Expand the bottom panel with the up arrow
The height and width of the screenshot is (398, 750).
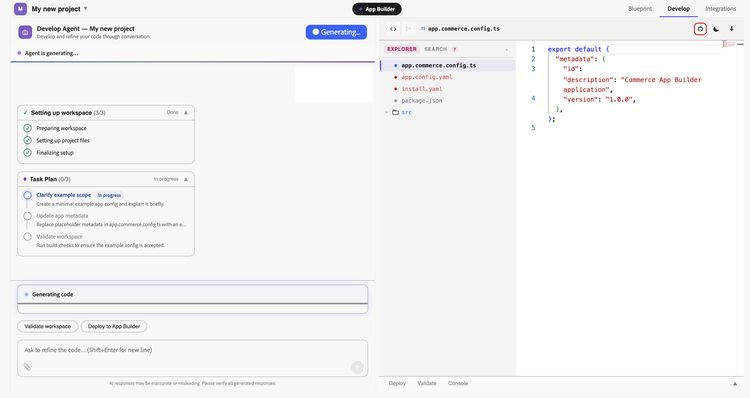point(735,384)
